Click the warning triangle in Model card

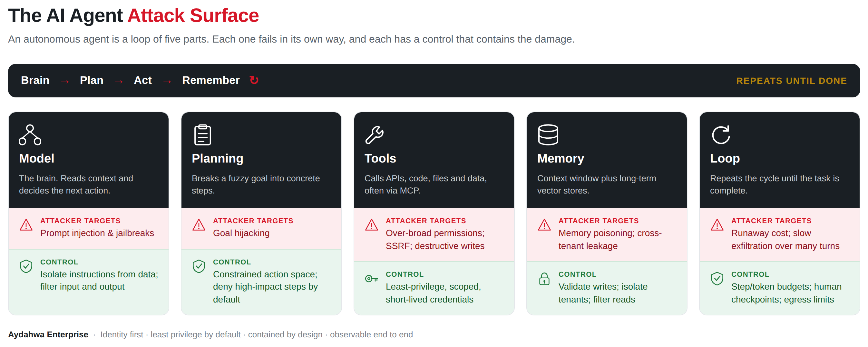[x=26, y=225]
